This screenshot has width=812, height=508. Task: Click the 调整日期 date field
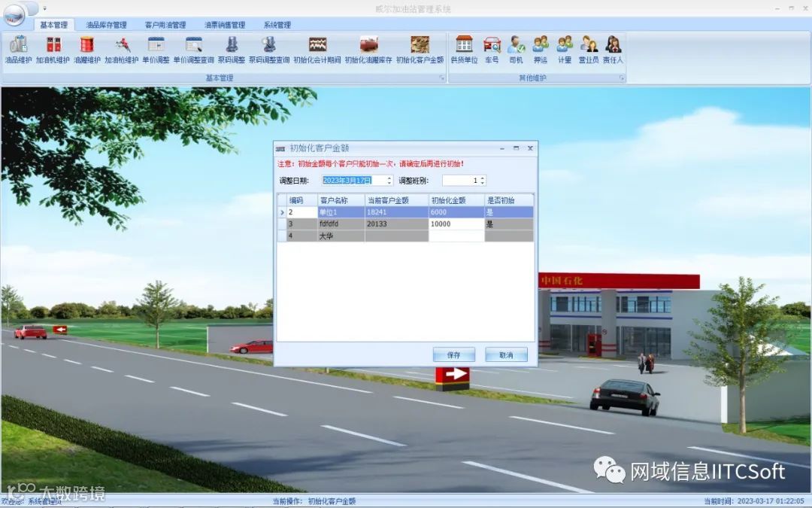tap(353, 181)
